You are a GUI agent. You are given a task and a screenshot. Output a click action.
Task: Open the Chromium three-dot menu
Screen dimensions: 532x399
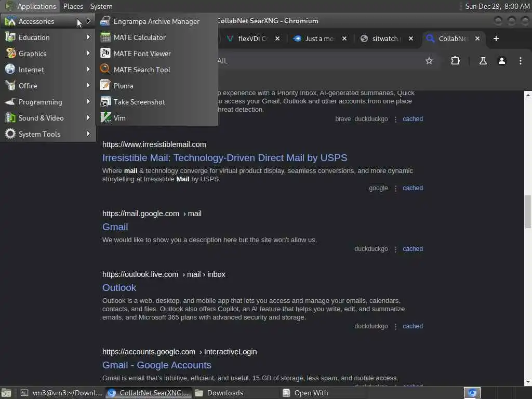(x=521, y=61)
